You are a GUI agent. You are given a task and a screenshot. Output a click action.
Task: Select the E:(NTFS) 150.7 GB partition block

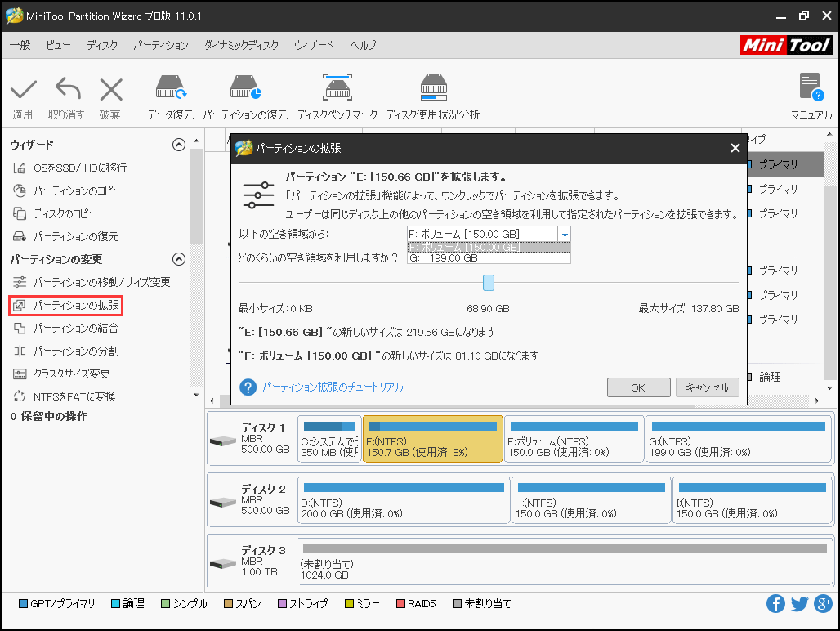pos(433,439)
